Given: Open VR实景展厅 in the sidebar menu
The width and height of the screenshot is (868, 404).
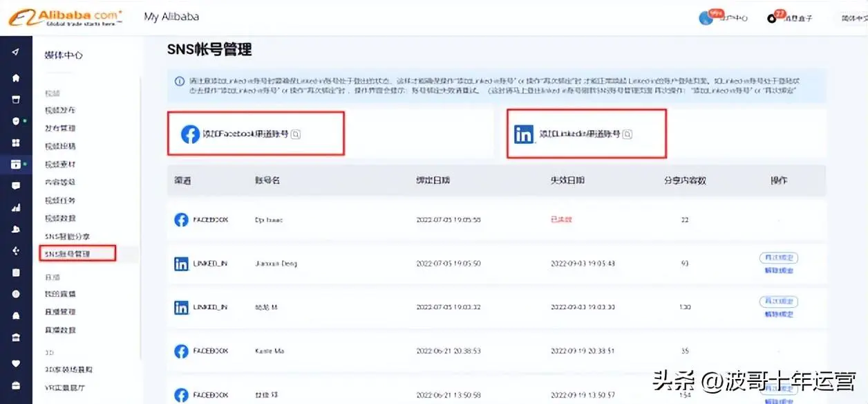Looking at the screenshot, I should click(x=65, y=387).
